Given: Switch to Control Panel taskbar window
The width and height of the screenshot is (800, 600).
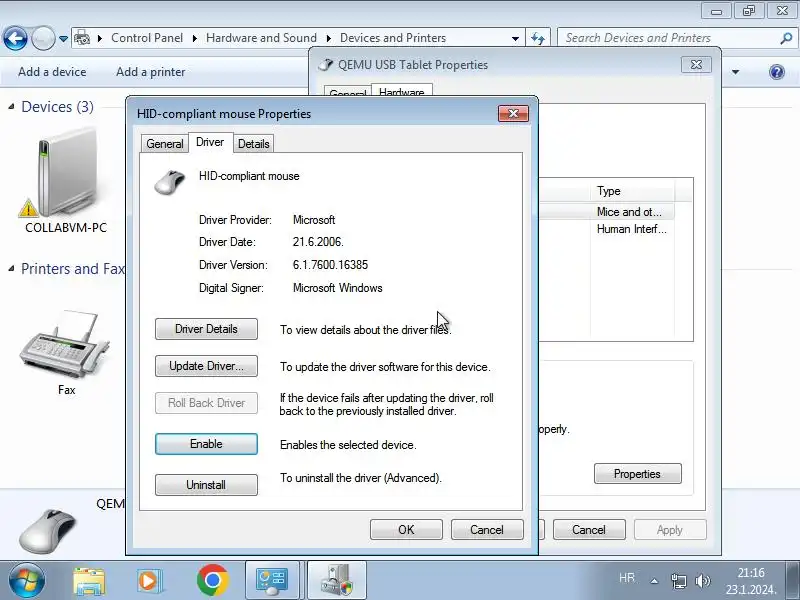Looking at the screenshot, I should click(x=272, y=581).
